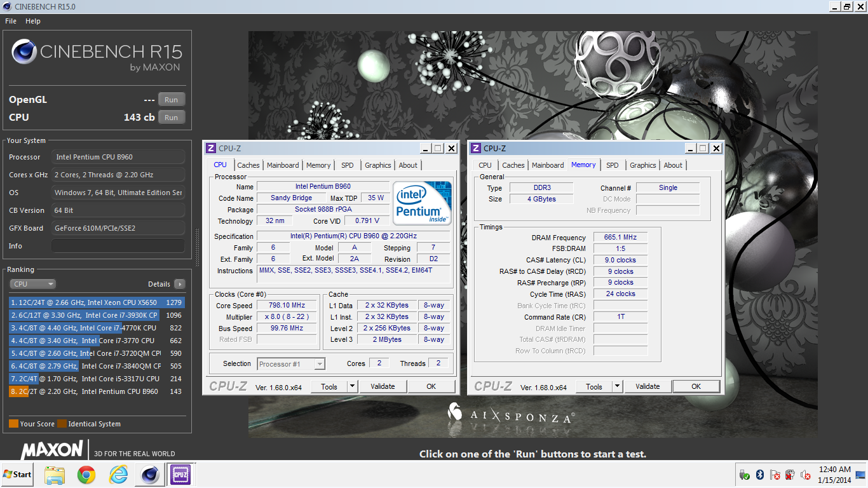
Task: Click the CPU-Z logo icon in the right window title bar
Action: coord(476,148)
